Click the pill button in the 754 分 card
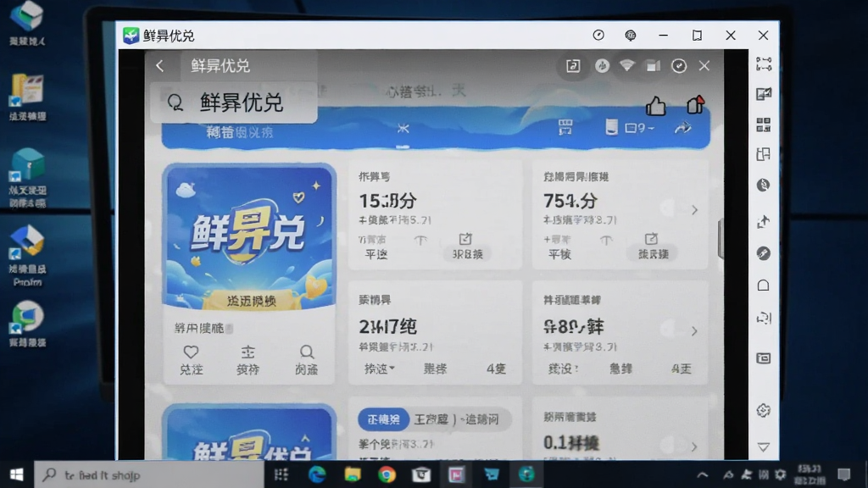Screen dimensions: 868x488 pos(654,254)
